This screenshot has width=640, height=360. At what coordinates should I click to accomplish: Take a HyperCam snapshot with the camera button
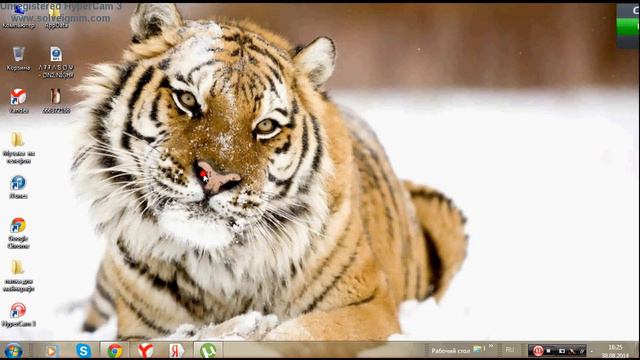coord(562,351)
